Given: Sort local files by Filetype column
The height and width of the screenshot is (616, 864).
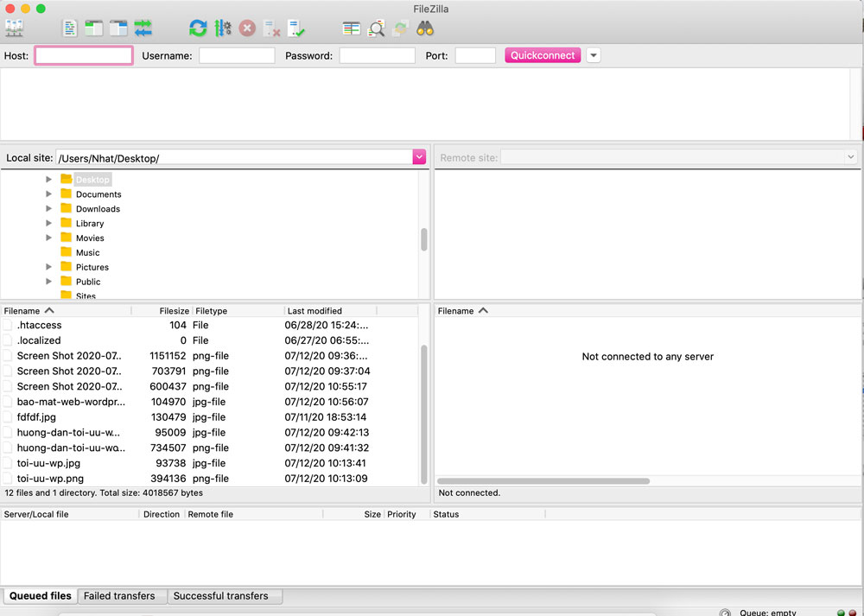Looking at the screenshot, I should tap(238, 311).
